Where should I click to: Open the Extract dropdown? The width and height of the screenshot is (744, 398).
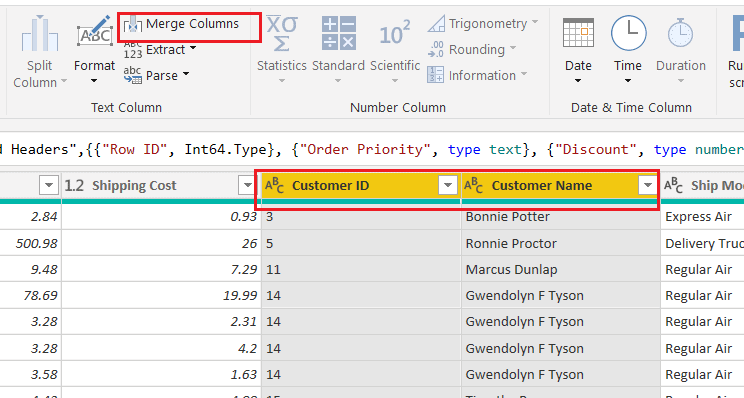point(160,50)
